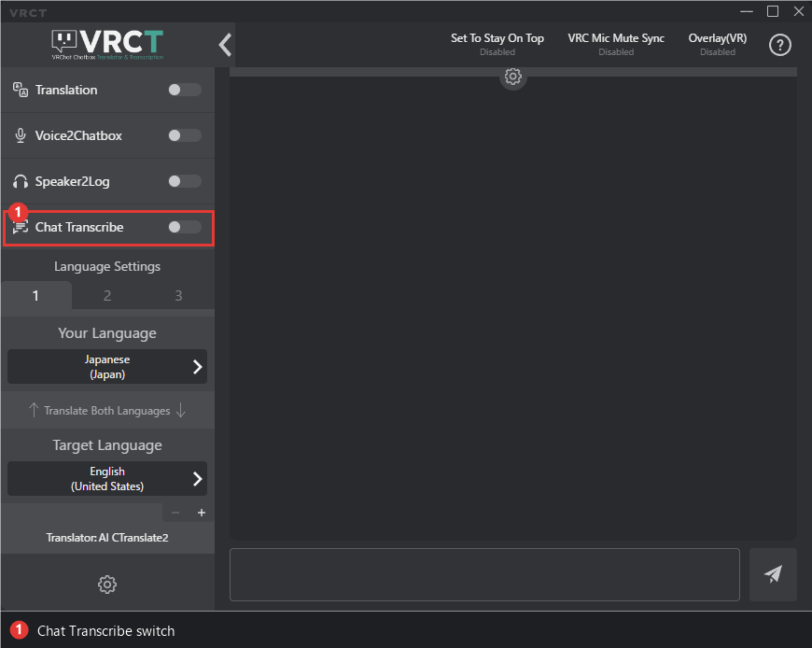Click the Voice2Chatbox microphone icon
This screenshot has height=648, width=812.
tap(21, 135)
